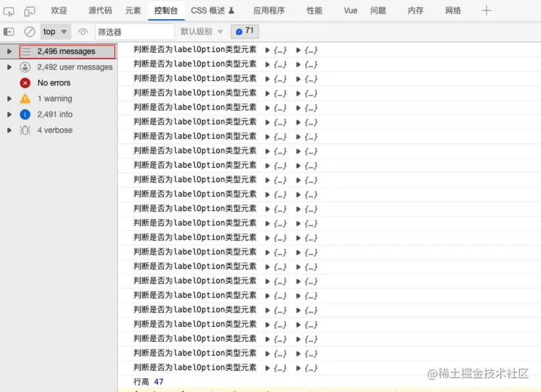Image resolution: width=541 pixels, height=392 pixels.
Task: Switch to the 问题 tab
Action: click(378, 11)
